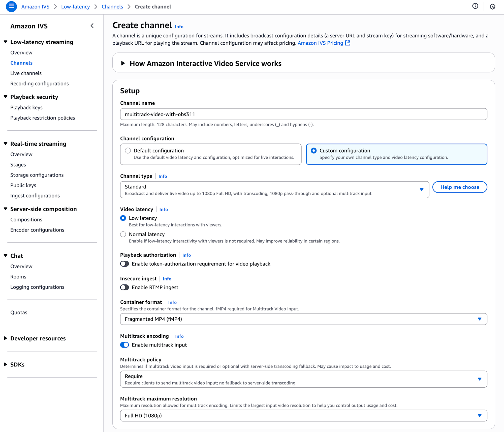504x432 pixels.
Task: Open Channels in the sidebar
Action: pyautogui.click(x=21, y=63)
